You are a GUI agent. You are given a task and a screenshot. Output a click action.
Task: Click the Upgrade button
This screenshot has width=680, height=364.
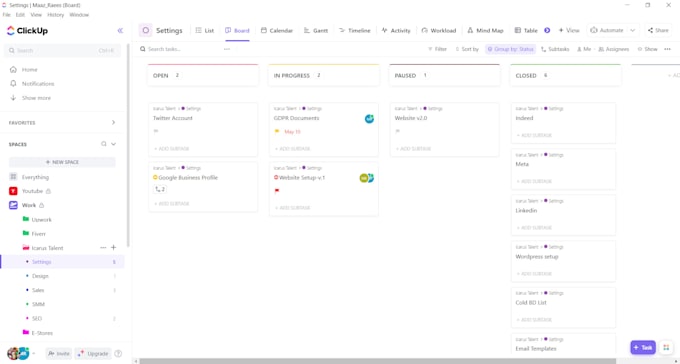[x=93, y=354]
